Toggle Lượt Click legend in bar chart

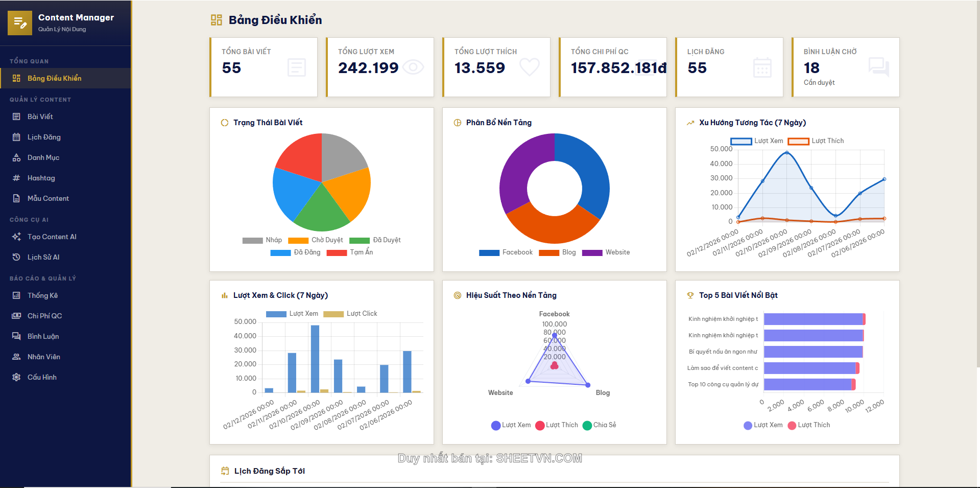pyautogui.click(x=350, y=314)
